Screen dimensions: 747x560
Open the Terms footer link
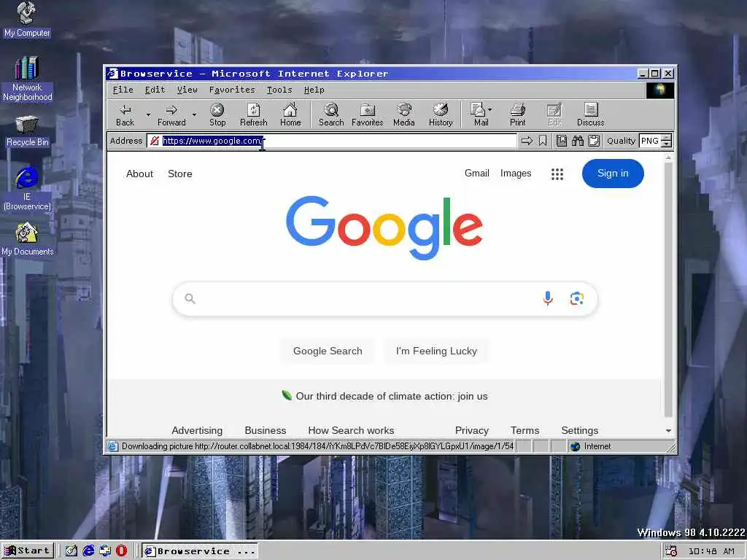click(525, 430)
